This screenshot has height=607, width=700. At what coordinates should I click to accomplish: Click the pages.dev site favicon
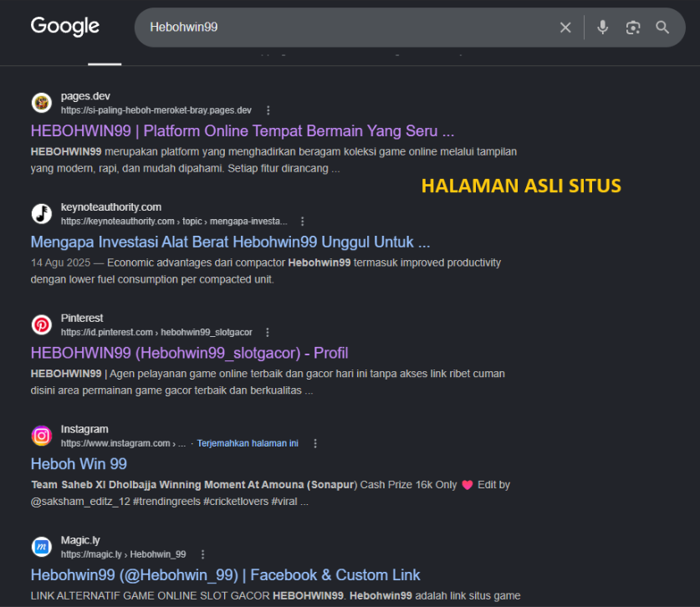(x=42, y=103)
